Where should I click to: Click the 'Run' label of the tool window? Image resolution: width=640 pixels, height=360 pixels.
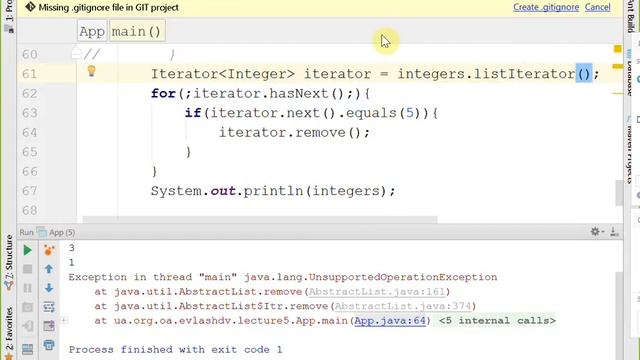(x=26, y=232)
